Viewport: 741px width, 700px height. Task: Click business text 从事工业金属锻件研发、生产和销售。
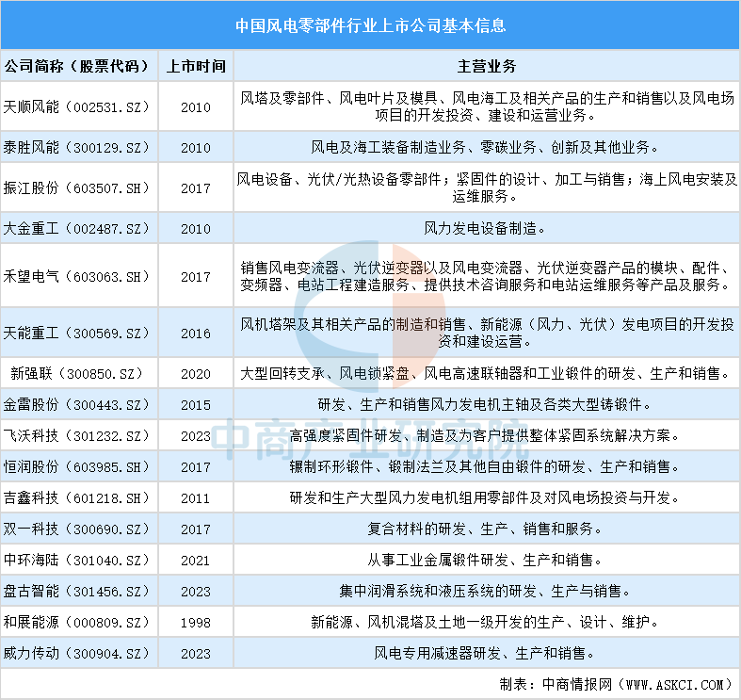point(484,561)
